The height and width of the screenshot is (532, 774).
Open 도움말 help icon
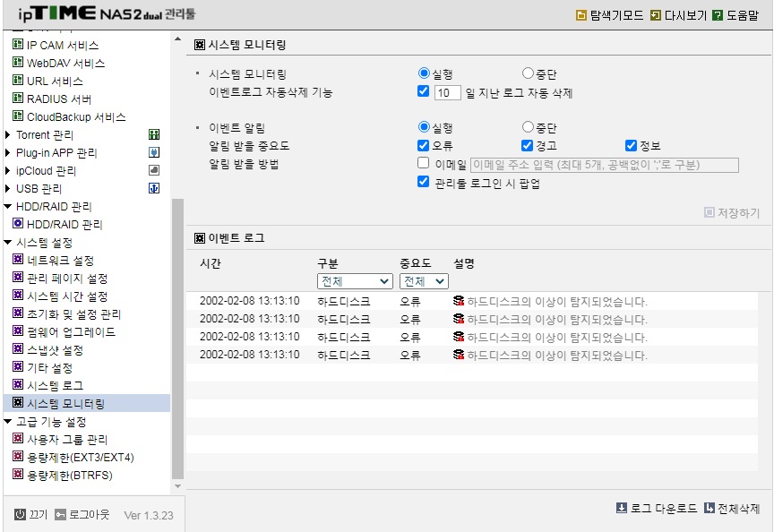click(718, 15)
